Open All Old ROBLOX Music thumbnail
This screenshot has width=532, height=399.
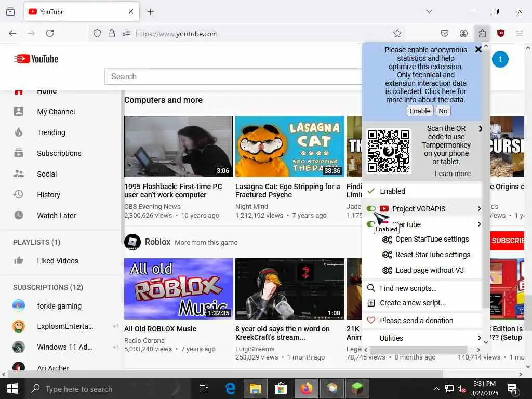179,289
